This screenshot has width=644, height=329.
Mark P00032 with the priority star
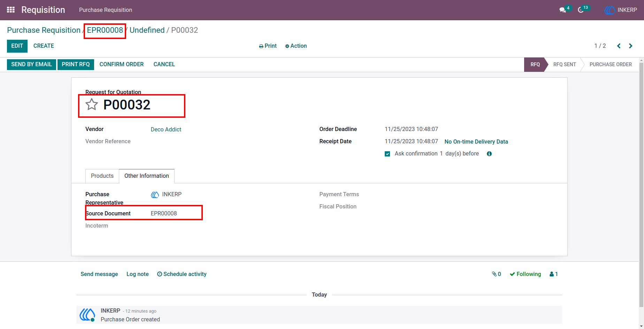pos(92,104)
